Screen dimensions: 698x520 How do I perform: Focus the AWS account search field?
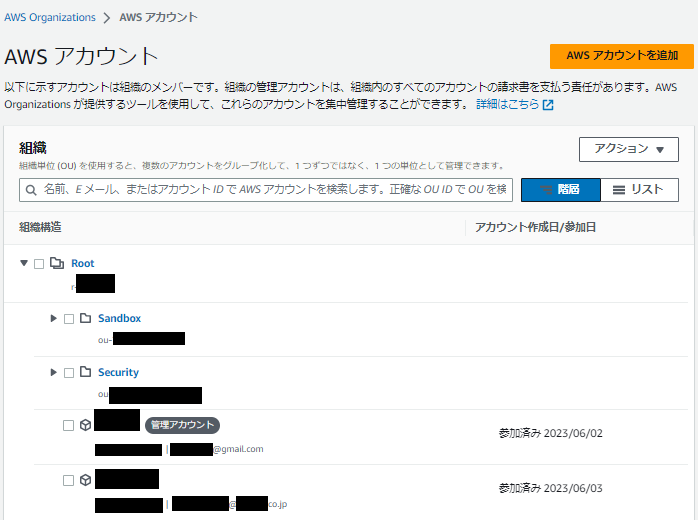(x=266, y=190)
